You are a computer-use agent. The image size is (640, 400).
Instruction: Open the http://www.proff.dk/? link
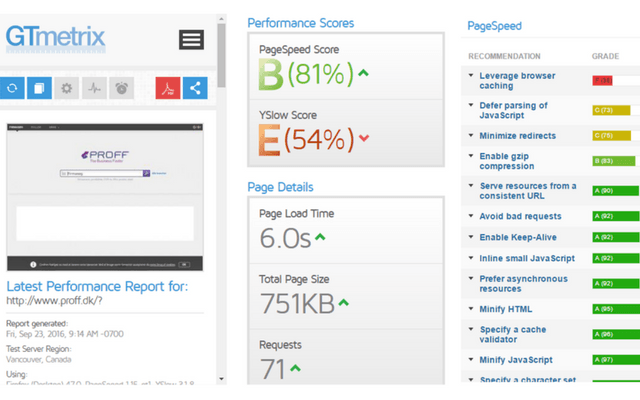tap(54, 301)
